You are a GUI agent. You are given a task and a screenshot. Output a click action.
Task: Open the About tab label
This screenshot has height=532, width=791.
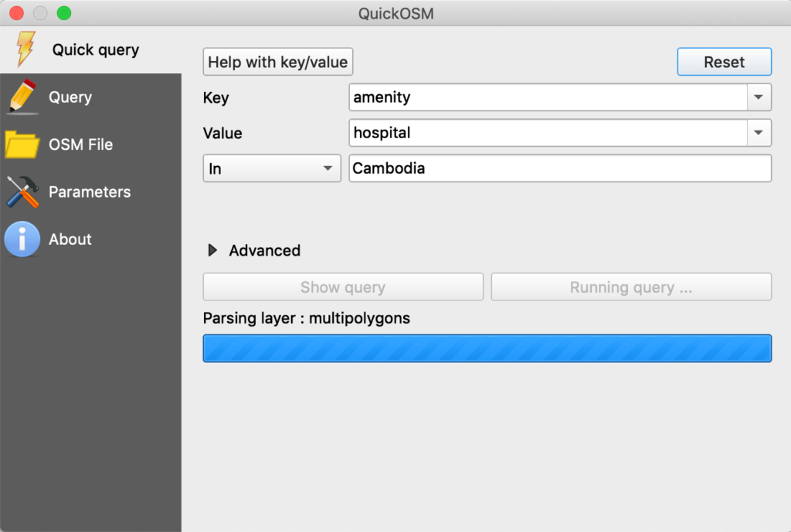pos(70,239)
